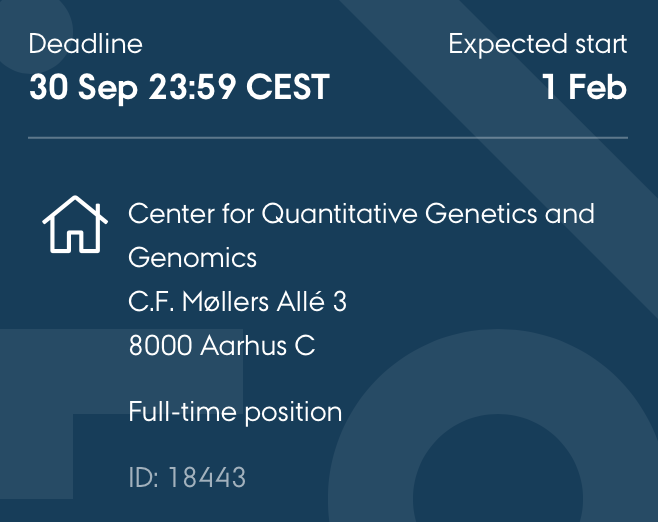Viewport: 658px width, 522px height.
Task: Click the 30 Sep 23:59 CEST deadline
Action: coord(180,87)
